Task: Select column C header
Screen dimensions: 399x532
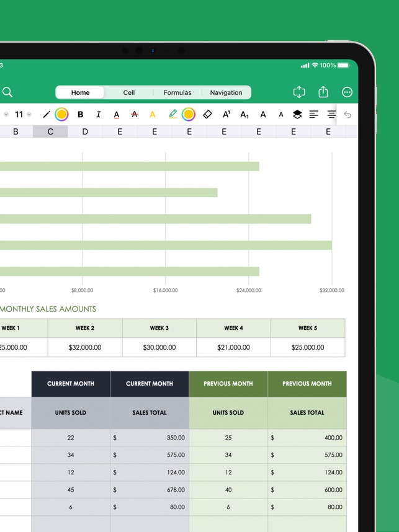Action: [50, 131]
